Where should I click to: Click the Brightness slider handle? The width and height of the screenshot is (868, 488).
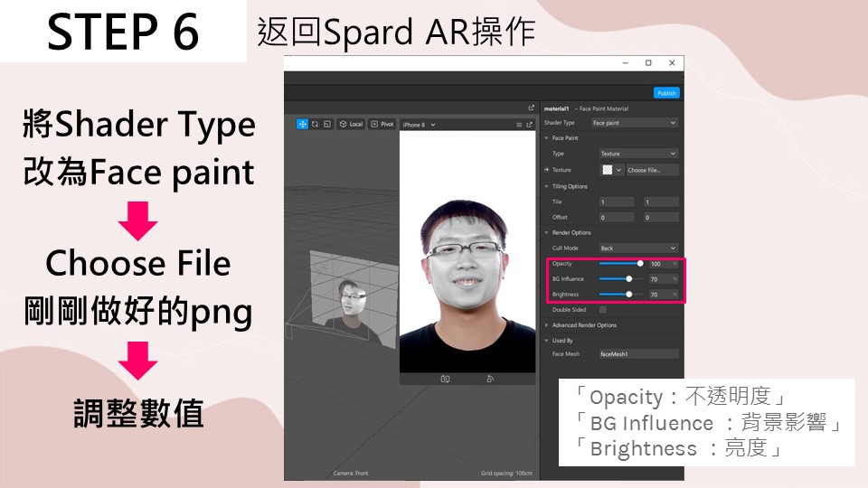click(629, 295)
